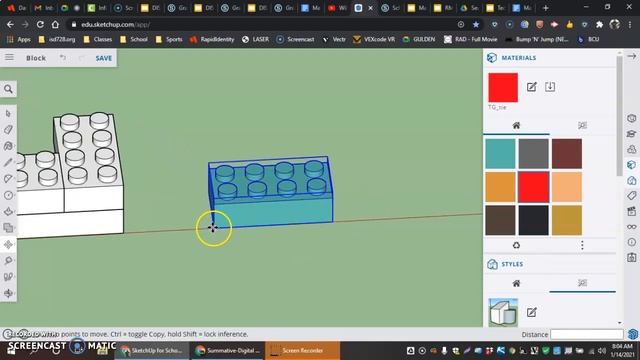The image size is (640, 360).
Task: Pick the orange material swatch
Action: pos(500,187)
